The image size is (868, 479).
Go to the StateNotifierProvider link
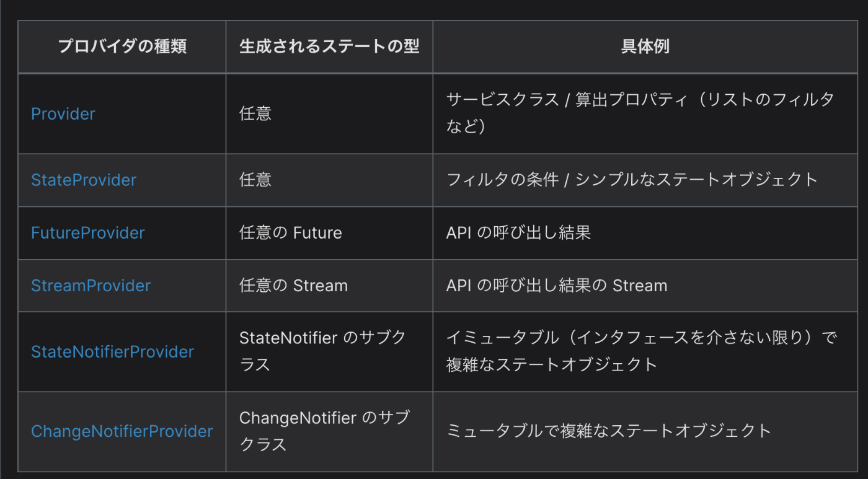pyautogui.click(x=112, y=352)
